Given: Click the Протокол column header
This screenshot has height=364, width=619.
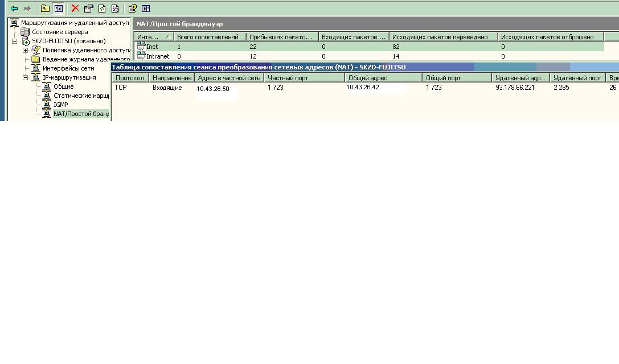Looking at the screenshot, I should pyautogui.click(x=130, y=78).
